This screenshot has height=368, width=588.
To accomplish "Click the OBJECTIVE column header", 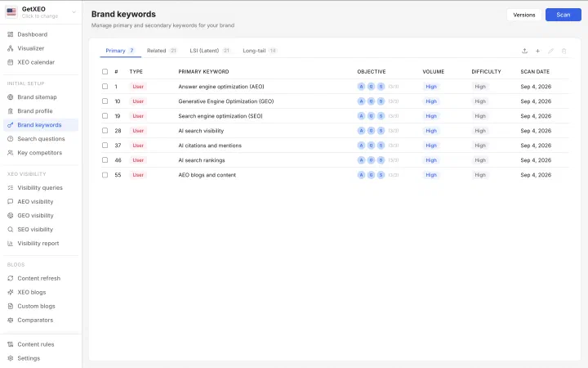I will [x=372, y=72].
